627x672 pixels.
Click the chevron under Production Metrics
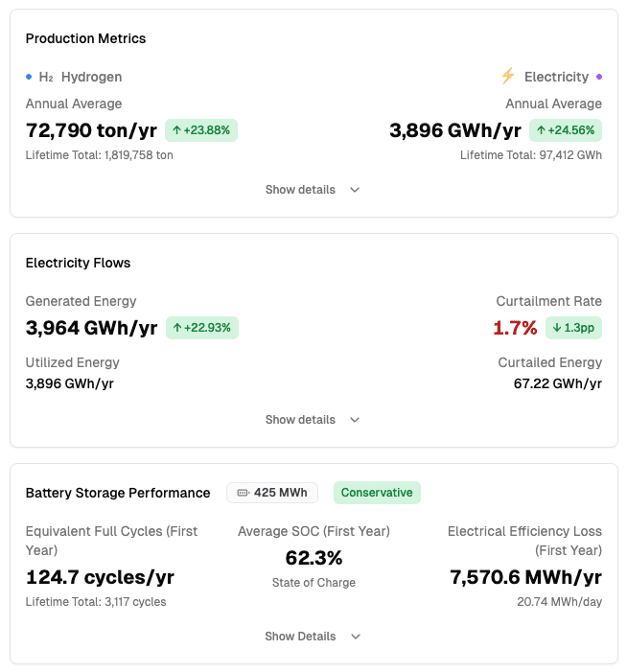[355, 190]
